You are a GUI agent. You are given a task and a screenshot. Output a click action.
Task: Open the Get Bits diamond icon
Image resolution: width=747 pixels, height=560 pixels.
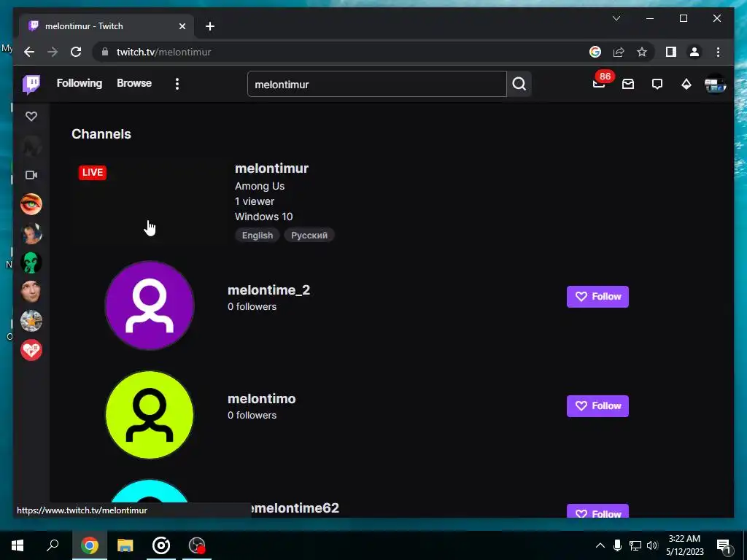point(686,85)
